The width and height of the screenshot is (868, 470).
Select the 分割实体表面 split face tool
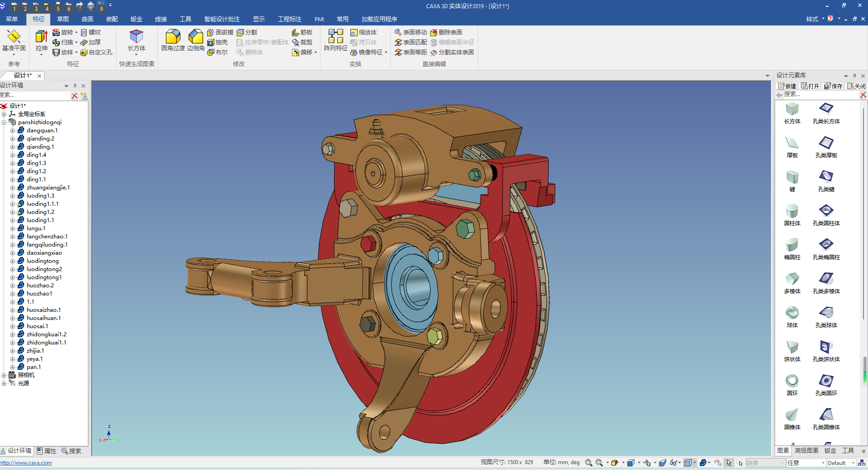(x=452, y=52)
